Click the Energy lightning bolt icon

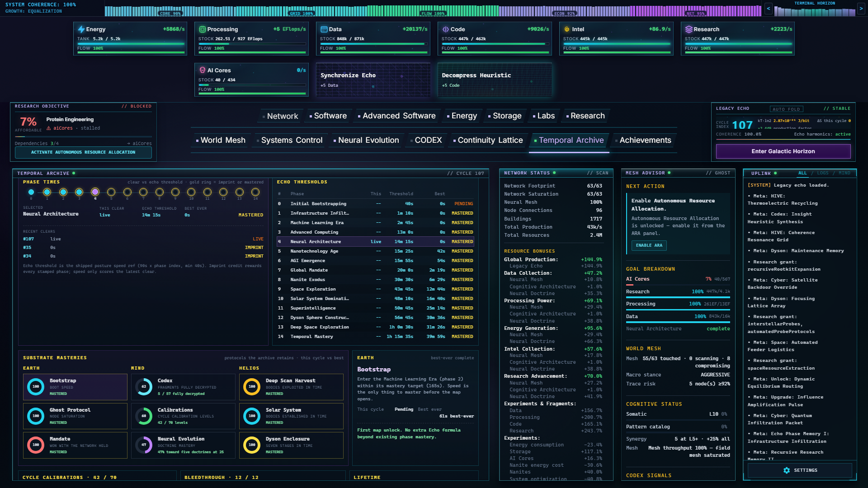pyautogui.click(x=81, y=29)
